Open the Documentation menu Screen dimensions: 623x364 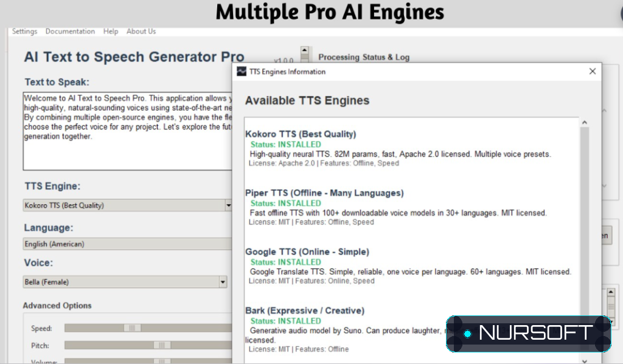point(70,32)
